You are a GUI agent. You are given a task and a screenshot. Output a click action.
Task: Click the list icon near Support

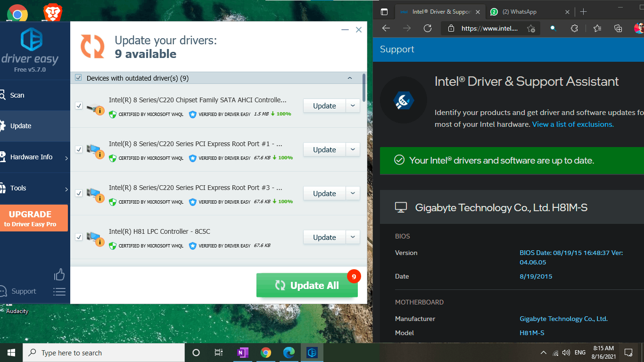pos(59,291)
